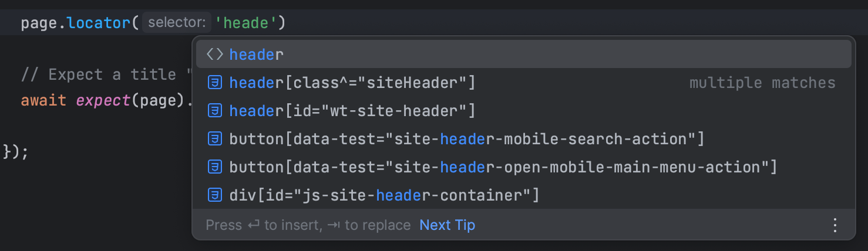Click the HTML tag icon beside header
The width and height of the screenshot is (868, 251).
215,55
